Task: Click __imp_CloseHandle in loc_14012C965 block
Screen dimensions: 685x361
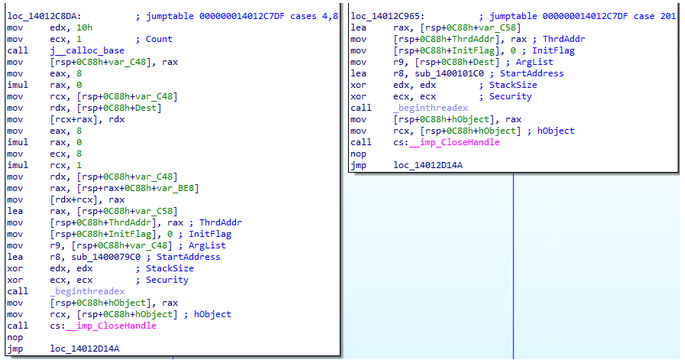Action: pyautogui.click(x=454, y=142)
